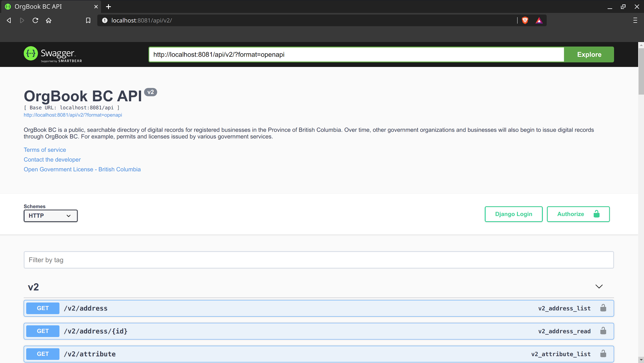Go to browser home page
The image size is (644, 363).
tap(49, 20)
